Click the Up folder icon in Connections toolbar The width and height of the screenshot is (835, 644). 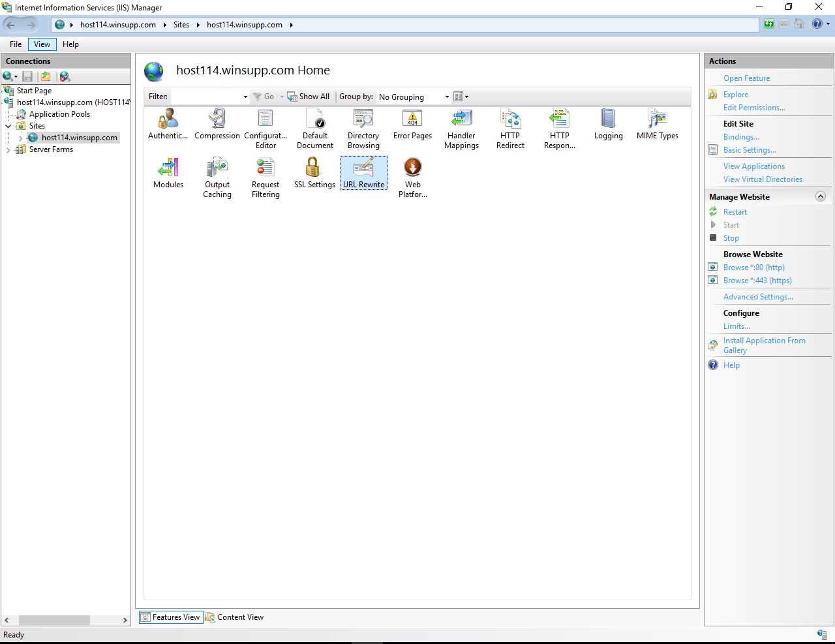pyautogui.click(x=45, y=76)
